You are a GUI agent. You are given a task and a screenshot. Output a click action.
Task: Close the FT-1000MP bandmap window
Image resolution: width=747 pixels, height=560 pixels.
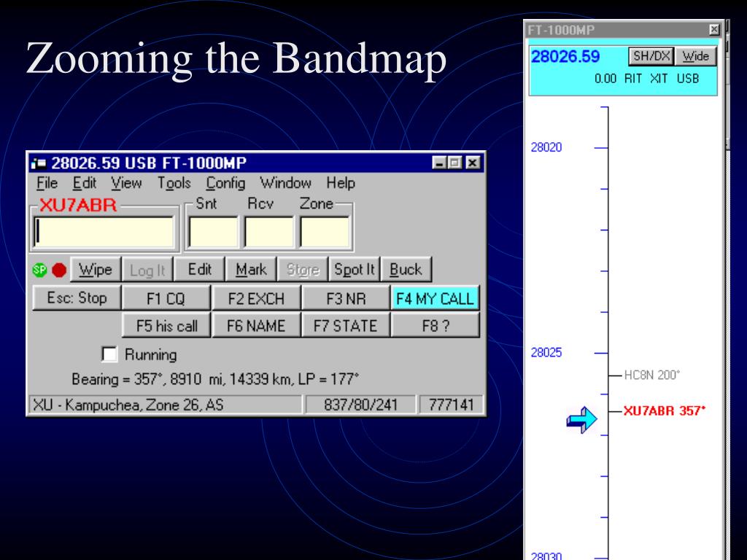click(x=713, y=29)
